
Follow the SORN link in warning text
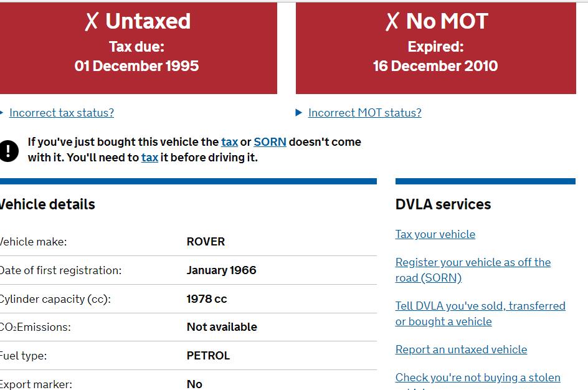click(270, 142)
